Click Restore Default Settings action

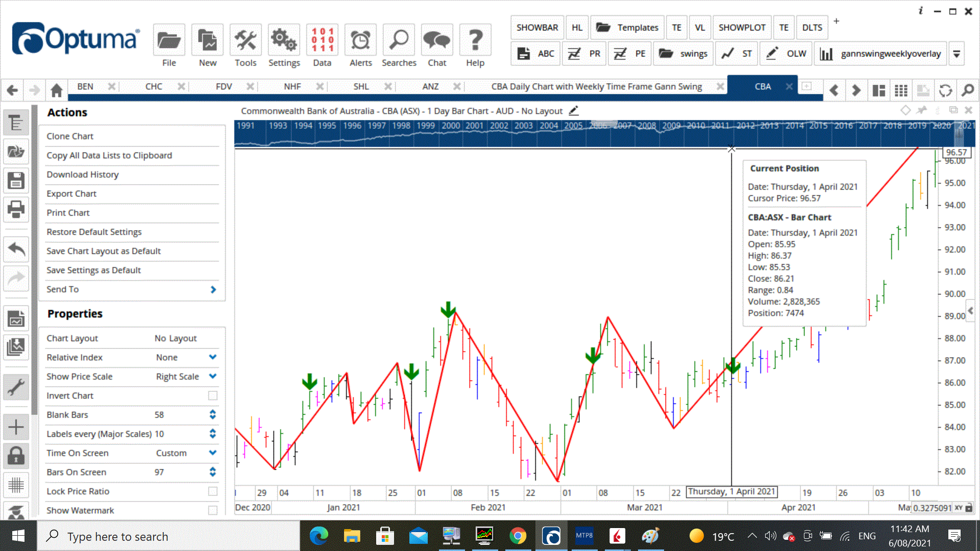94,232
